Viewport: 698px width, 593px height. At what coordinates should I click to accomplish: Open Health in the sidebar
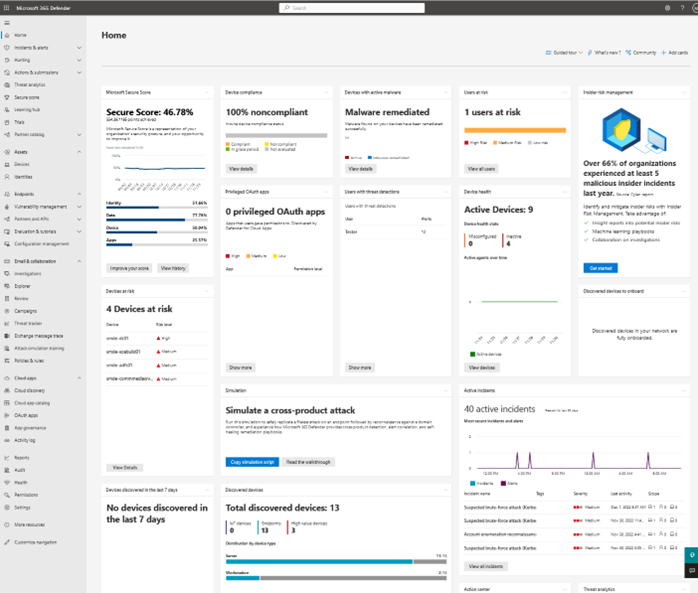20,483
